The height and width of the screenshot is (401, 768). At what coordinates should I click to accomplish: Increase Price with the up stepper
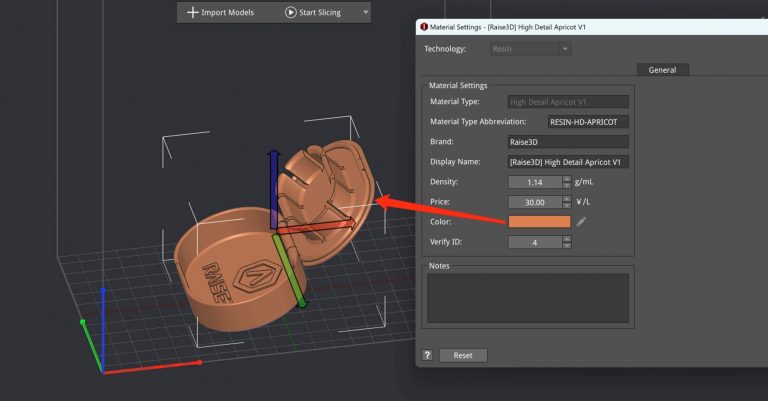click(x=567, y=199)
